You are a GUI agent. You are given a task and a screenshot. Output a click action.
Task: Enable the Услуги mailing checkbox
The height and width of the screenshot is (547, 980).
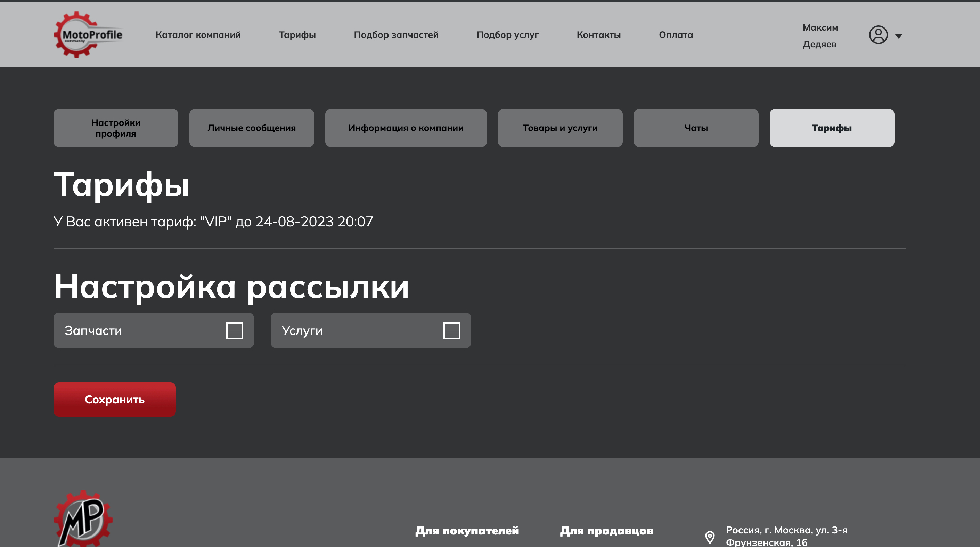pos(451,330)
